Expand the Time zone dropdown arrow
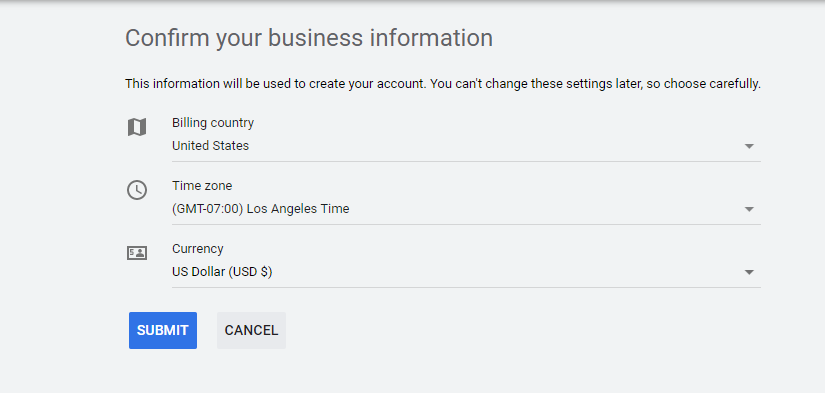This screenshot has width=825, height=393. (749, 209)
